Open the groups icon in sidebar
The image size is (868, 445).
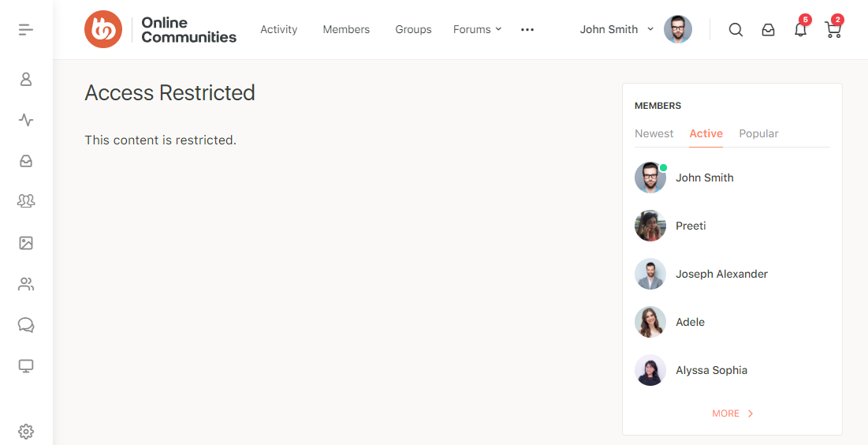pos(26,201)
